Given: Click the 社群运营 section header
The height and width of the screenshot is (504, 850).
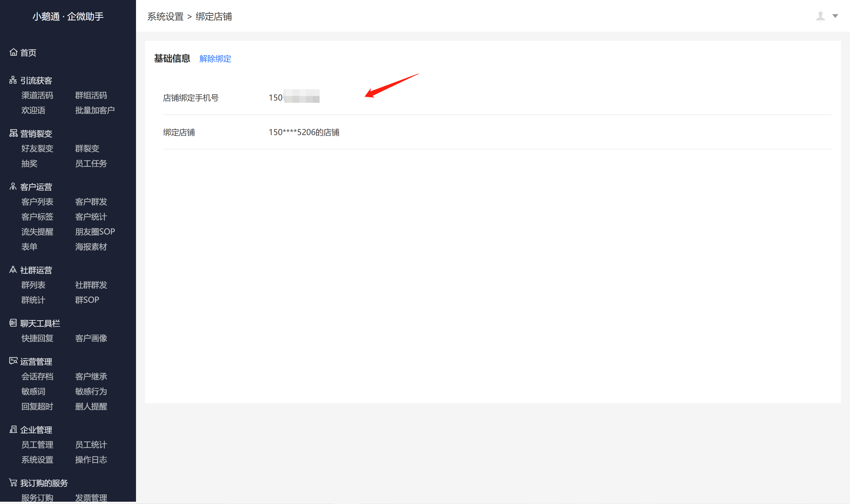Looking at the screenshot, I should 36,270.
